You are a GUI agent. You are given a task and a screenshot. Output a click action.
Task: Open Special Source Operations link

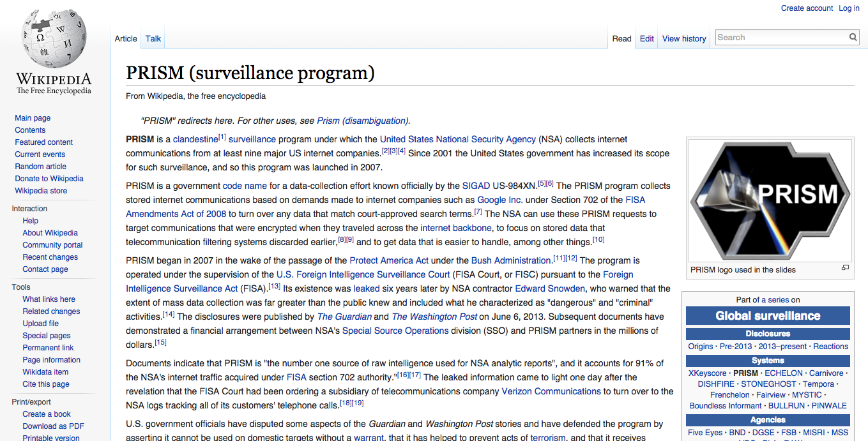tap(395, 331)
